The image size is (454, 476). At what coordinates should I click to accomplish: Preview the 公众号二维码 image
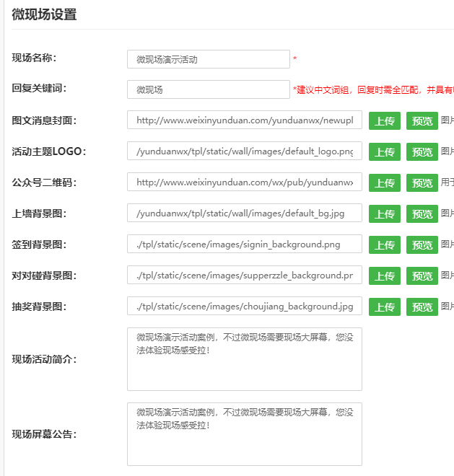(x=422, y=183)
